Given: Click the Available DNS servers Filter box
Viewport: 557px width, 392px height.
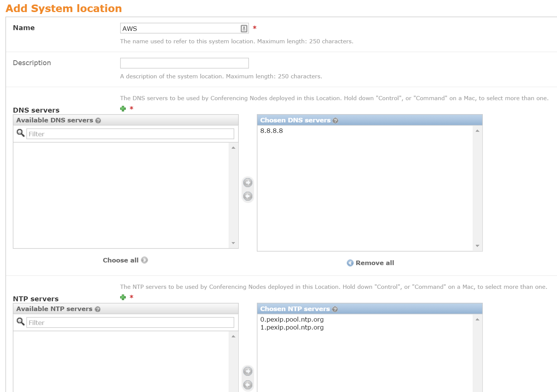Looking at the screenshot, I should click(x=130, y=134).
